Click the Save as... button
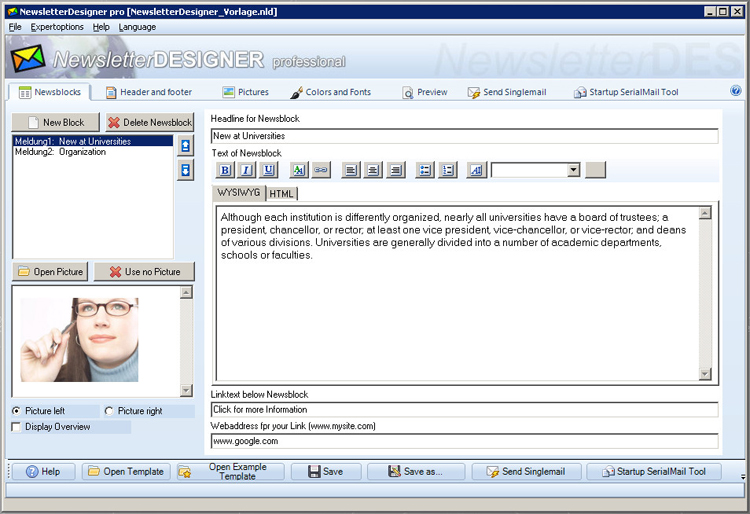Image resolution: width=750 pixels, height=514 pixels. (416, 471)
